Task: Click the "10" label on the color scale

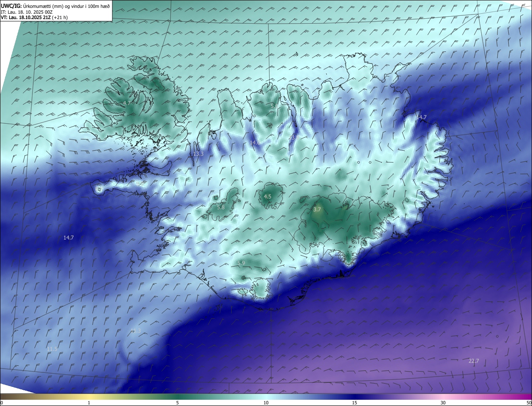Action: pos(266,403)
